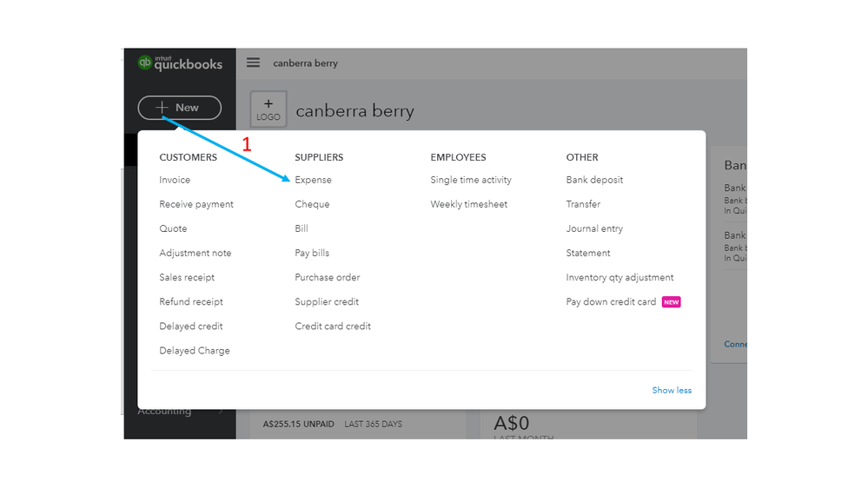Screen dimensions: 868x488
Task: Open Inventory qty adjustment
Action: (x=620, y=277)
